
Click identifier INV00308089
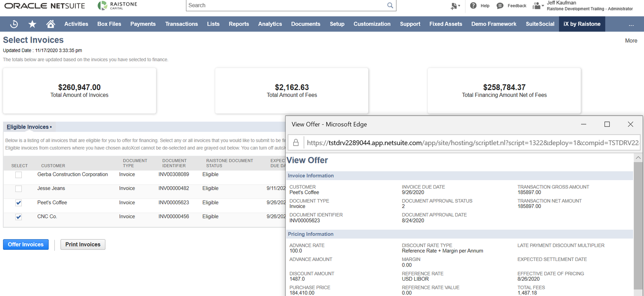[173, 175]
